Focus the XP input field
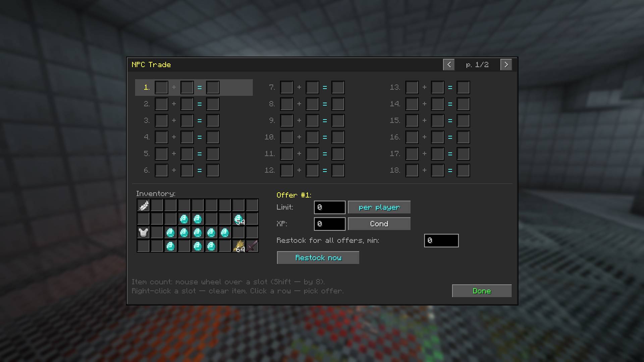The width and height of the screenshot is (644, 362). [330, 224]
